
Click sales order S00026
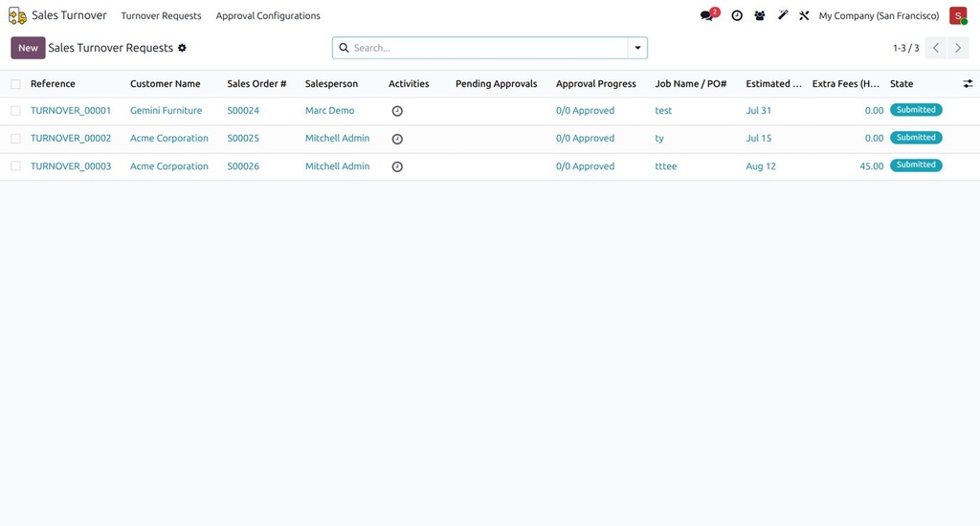(x=243, y=166)
